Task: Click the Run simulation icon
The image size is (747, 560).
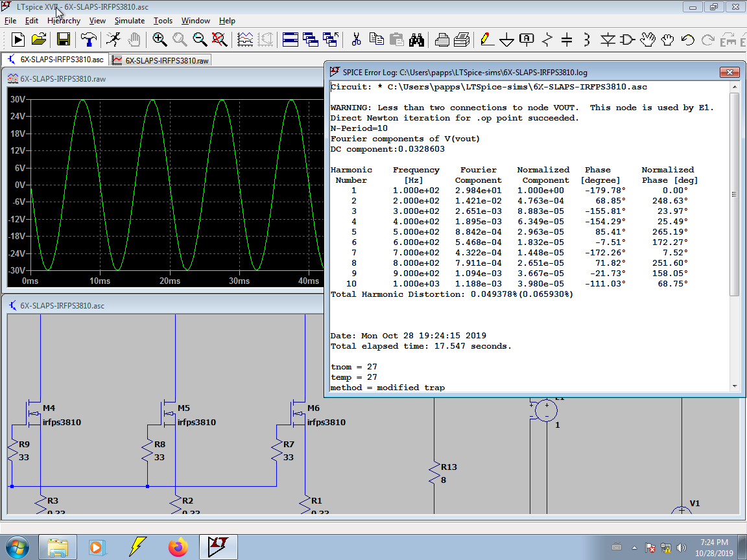Action: (18, 40)
